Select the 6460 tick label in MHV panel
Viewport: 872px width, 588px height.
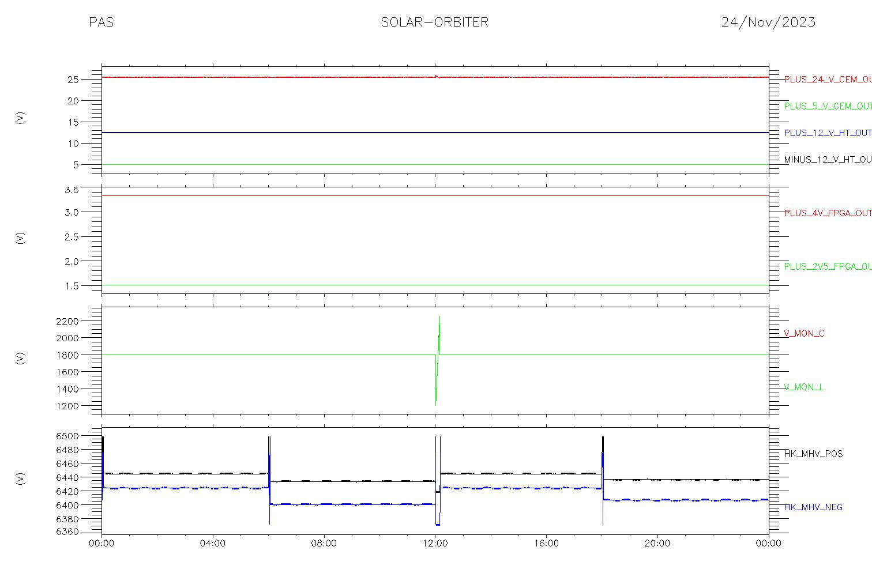67,463
